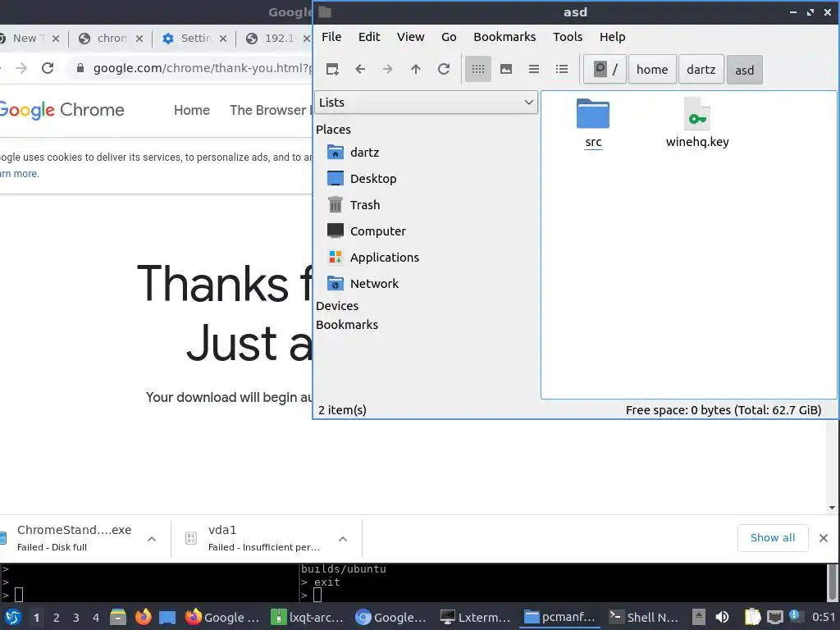Close the Chrome downloads bar
Screen dimensions: 840x630
click(824, 538)
